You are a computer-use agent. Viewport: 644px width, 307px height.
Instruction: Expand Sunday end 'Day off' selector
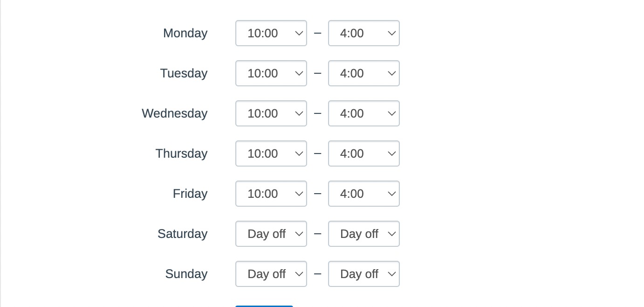click(363, 274)
